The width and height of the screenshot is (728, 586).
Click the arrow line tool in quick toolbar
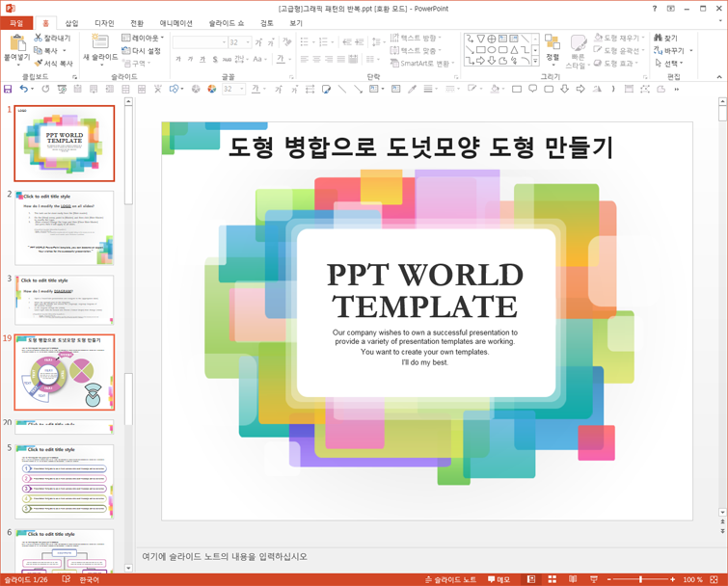(358, 89)
